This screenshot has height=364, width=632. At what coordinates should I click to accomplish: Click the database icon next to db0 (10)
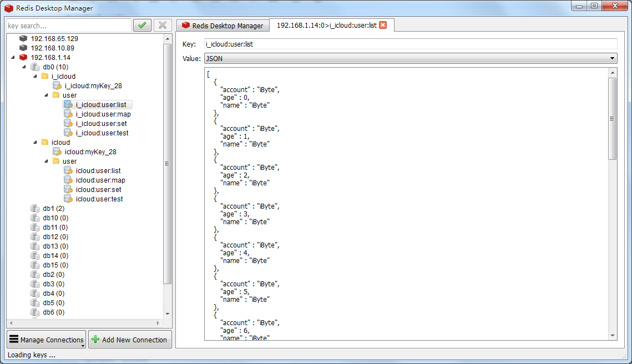pos(35,67)
